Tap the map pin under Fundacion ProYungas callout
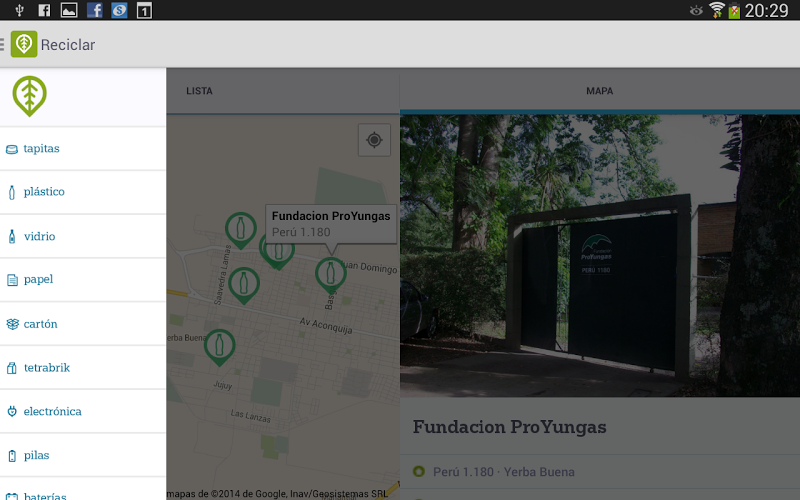 [x=331, y=275]
